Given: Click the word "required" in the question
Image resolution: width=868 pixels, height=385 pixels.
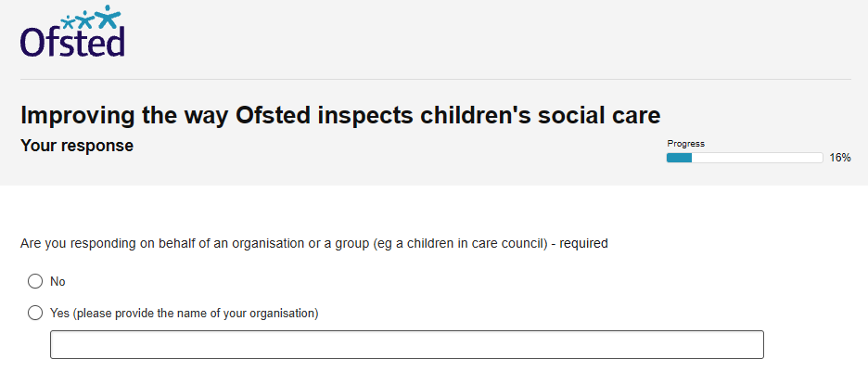Looking at the screenshot, I should [583, 243].
